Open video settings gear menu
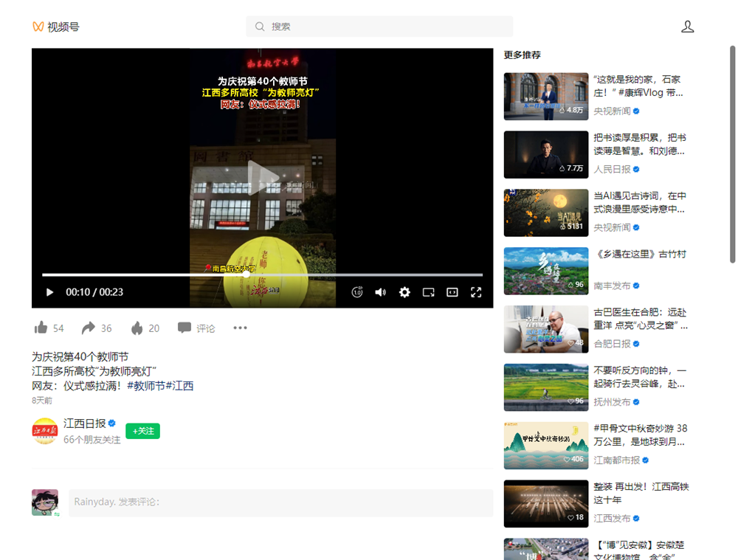 (x=404, y=292)
